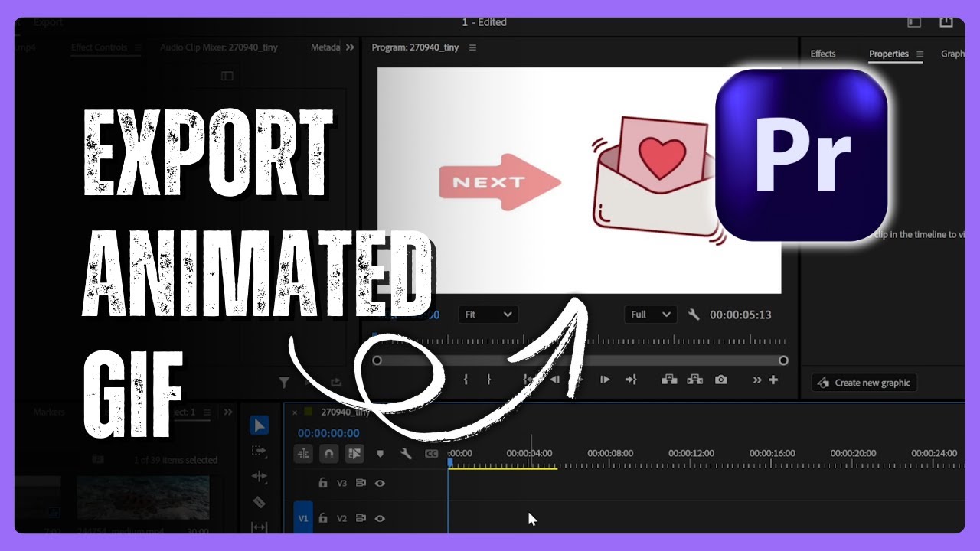Screen dimensions: 980x551
Task: Open the Full playback resolution dropdown
Action: pos(650,315)
